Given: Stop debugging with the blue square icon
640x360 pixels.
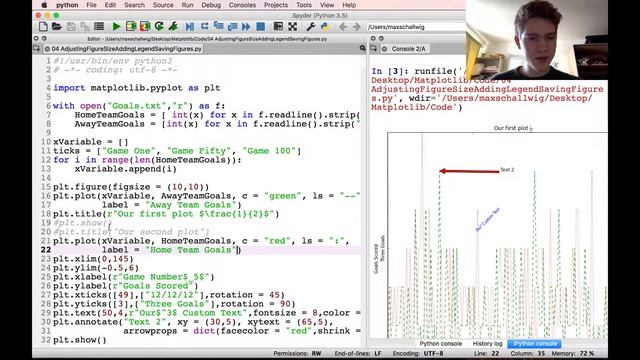Looking at the screenshot, I should tap(260, 27).
